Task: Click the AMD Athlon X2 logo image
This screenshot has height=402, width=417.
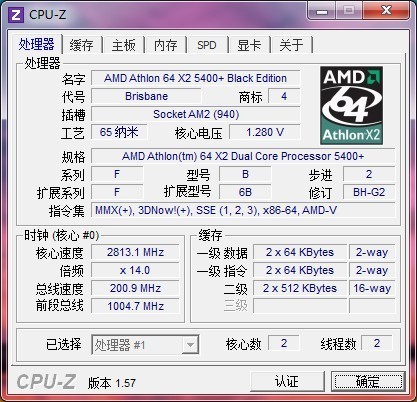Action: pos(351,105)
